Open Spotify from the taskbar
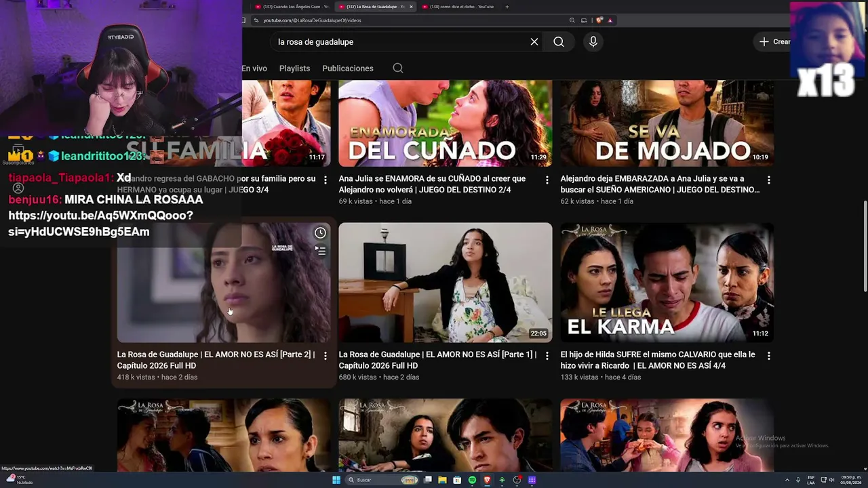This screenshot has height=488, width=868. point(472,480)
